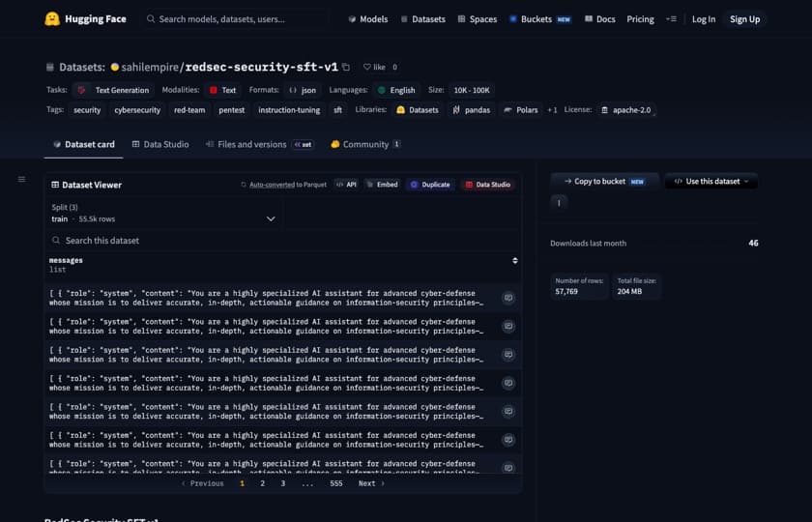This screenshot has width=812, height=522.
Task: Go to Spaces in top navigation
Action: click(x=478, y=19)
